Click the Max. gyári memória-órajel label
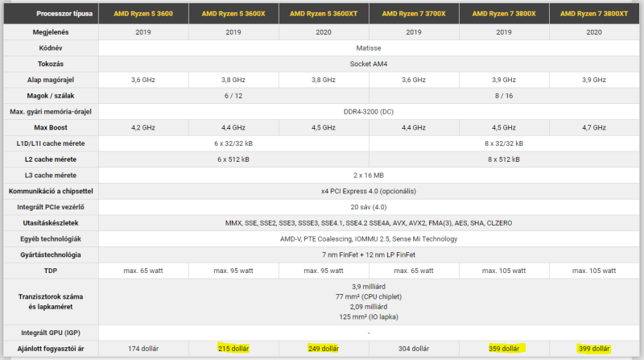 [x=51, y=112]
